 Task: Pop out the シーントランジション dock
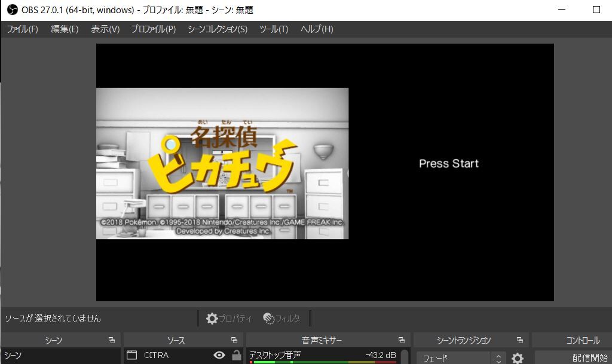point(519,340)
